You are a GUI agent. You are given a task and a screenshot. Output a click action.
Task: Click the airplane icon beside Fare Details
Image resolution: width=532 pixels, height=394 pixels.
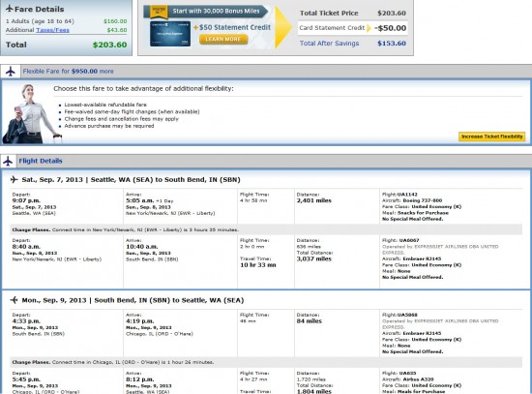pos(10,9)
